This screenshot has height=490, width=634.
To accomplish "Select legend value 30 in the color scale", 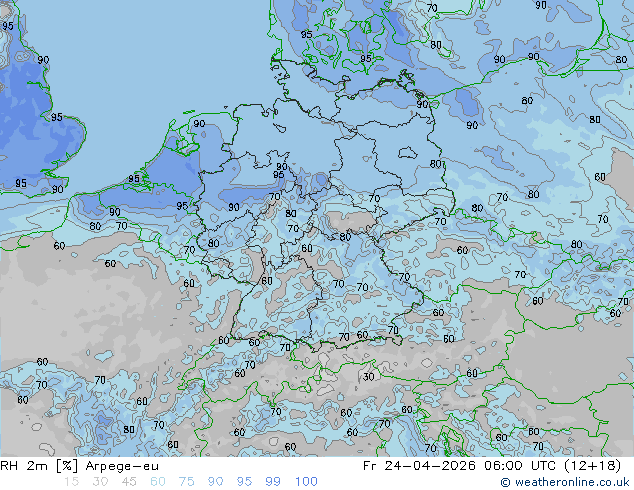I will (x=100, y=482).
